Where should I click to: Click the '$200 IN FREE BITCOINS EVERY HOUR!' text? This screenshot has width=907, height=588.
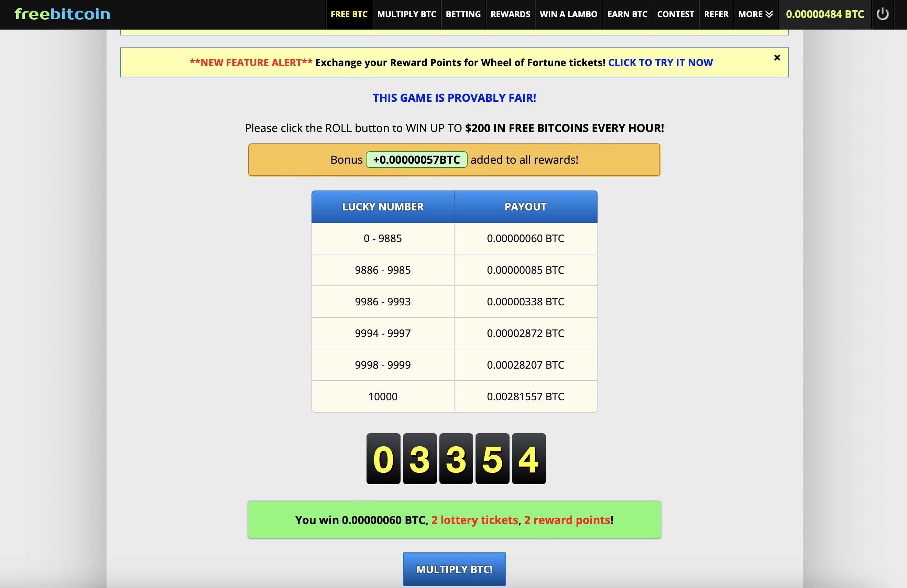click(x=565, y=128)
